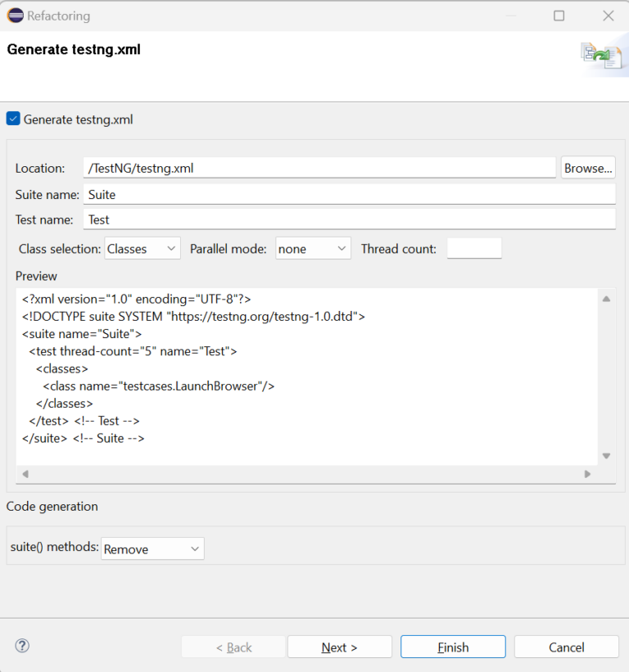Image resolution: width=629 pixels, height=672 pixels.
Task: Click the Thread count field
Action: coord(474,248)
